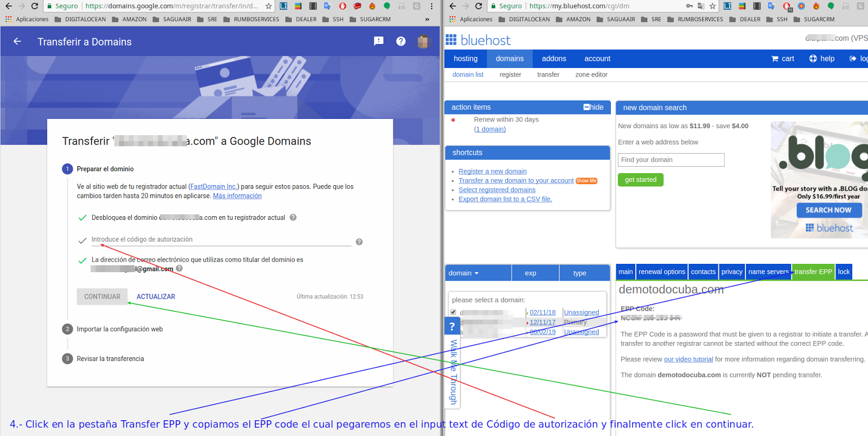
Task: Open SRE bookmark folder in Bluehost browser
Action: coord(651,19)
